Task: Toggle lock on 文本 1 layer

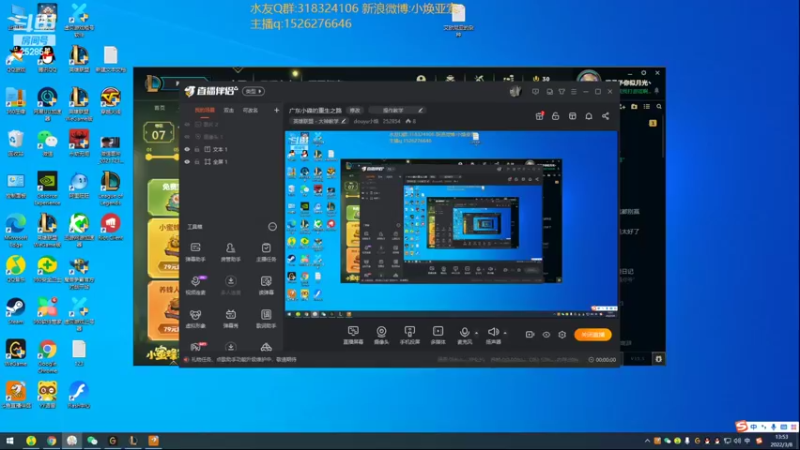Action: (197, 149)
